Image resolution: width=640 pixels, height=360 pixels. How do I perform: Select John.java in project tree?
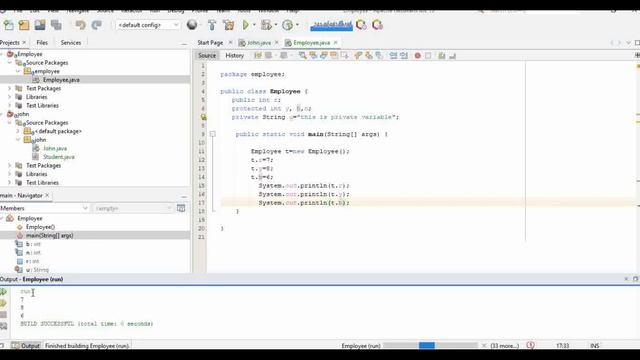click(55, 148)
